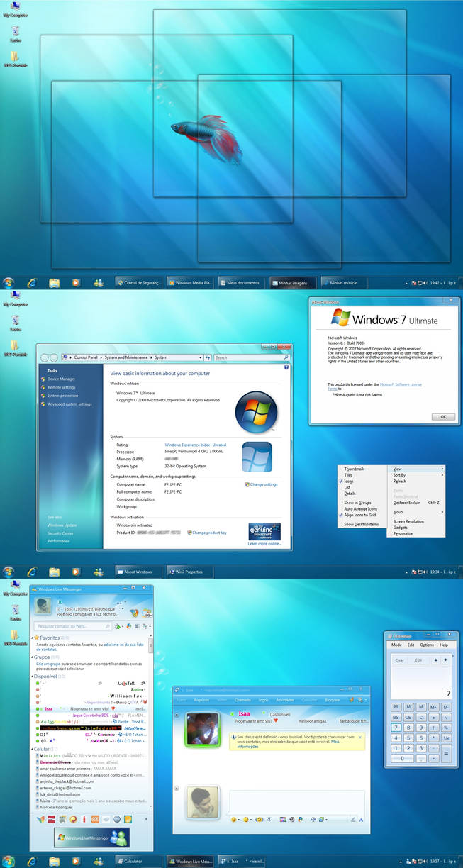This screenshot has height=868, width=463.
Task: Click the Clear button in Calculator history
Action: 400,660
